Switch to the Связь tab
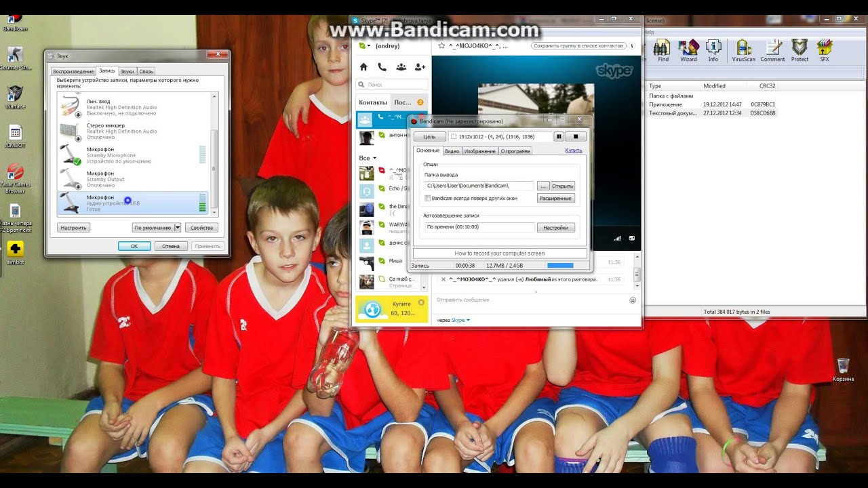The image size is (868, 488). point(146,71)
